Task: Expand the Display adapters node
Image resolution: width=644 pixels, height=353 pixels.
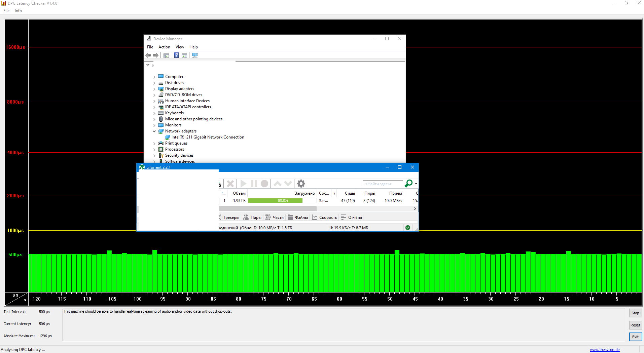Action: pyautogui.click(x=154, y=89)
